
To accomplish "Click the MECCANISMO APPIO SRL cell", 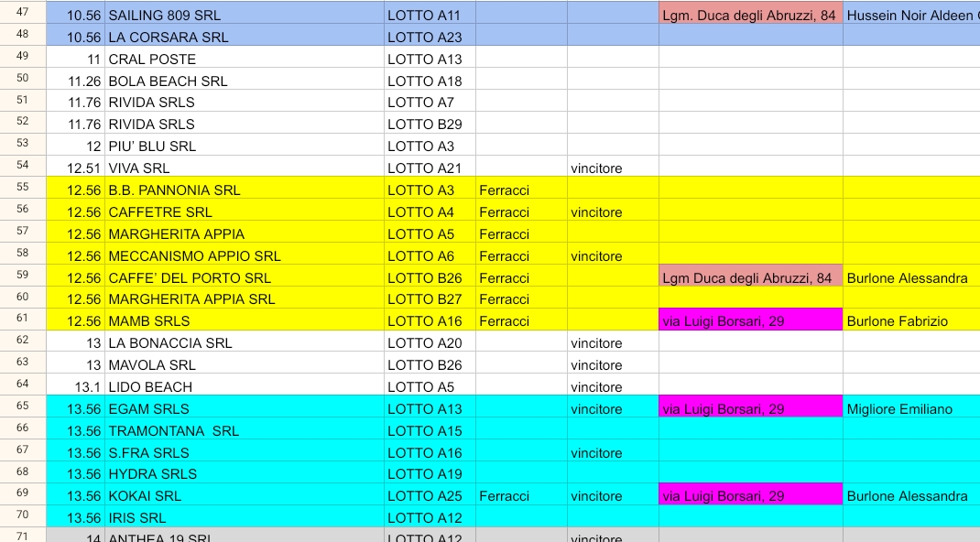I will pyautogui.click(x=244, y=255).
